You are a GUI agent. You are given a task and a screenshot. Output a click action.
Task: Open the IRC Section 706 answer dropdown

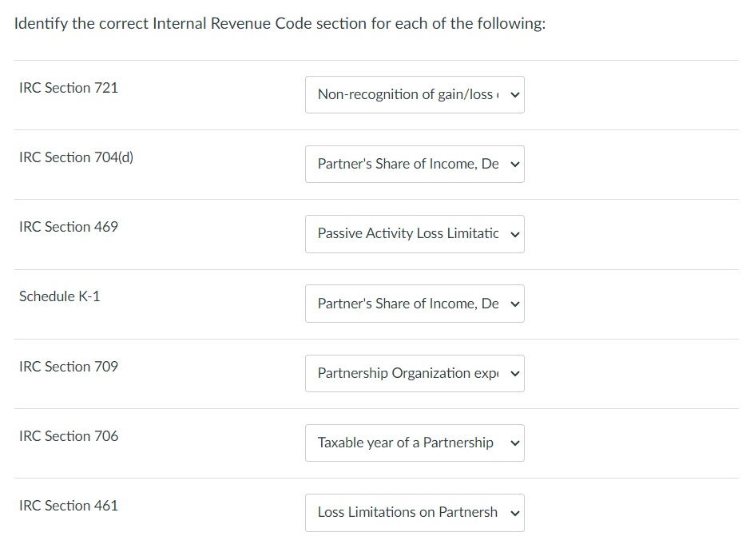click(414, 443)
